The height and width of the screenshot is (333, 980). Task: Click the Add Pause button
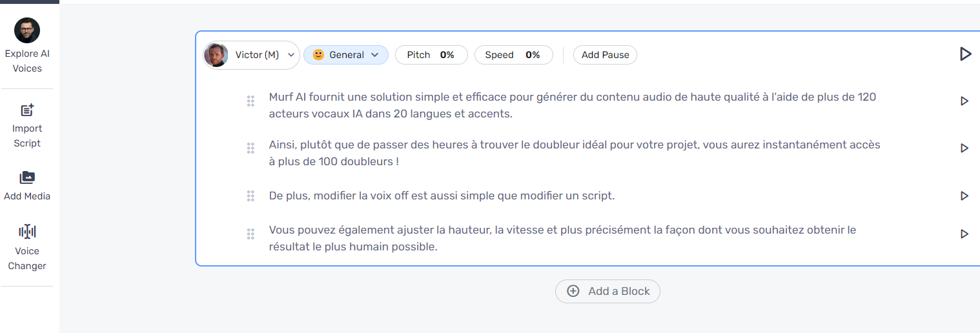pos(605,55)
